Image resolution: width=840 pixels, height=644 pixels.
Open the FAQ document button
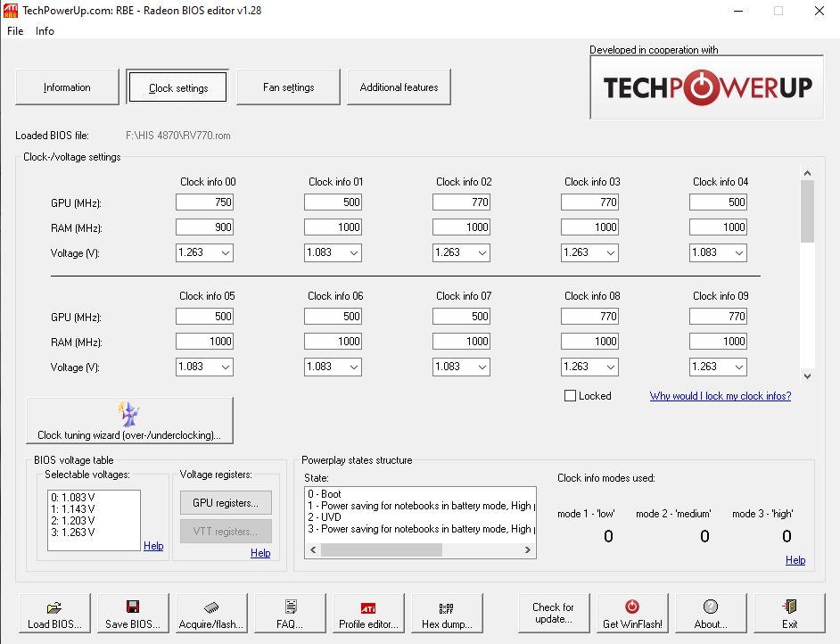pos(290,614)
